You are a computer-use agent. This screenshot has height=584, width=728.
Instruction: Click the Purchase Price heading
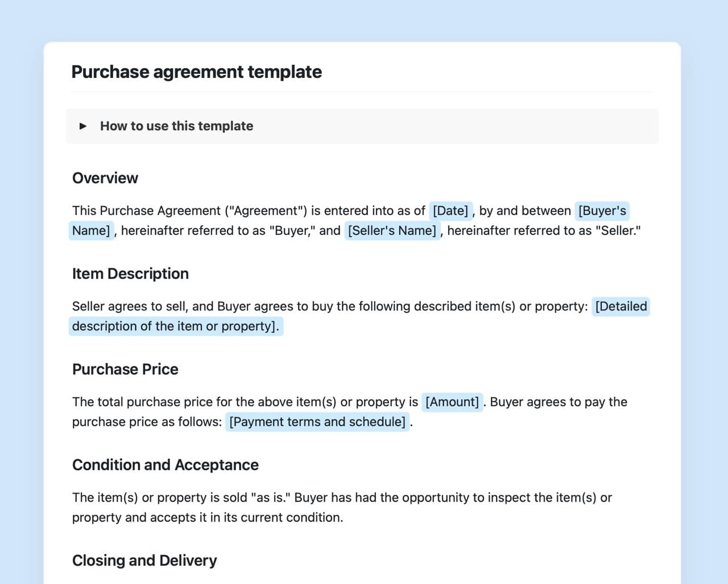[x=125, y=369]
